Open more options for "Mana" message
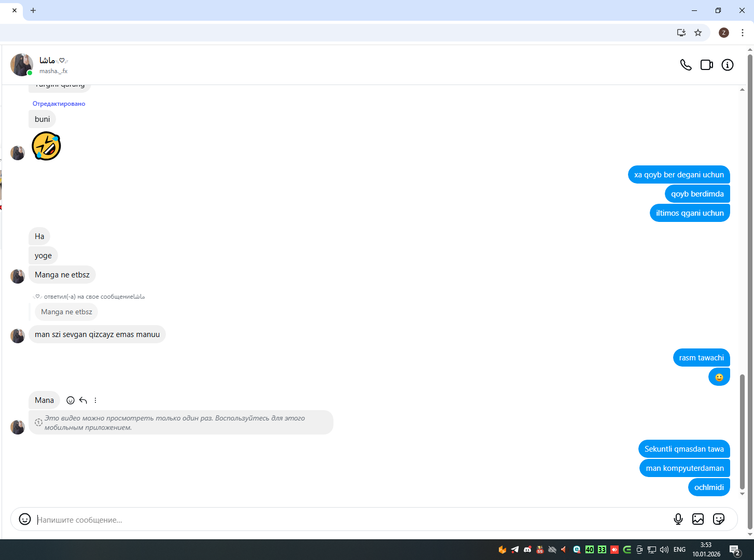 tap(95, 400)
